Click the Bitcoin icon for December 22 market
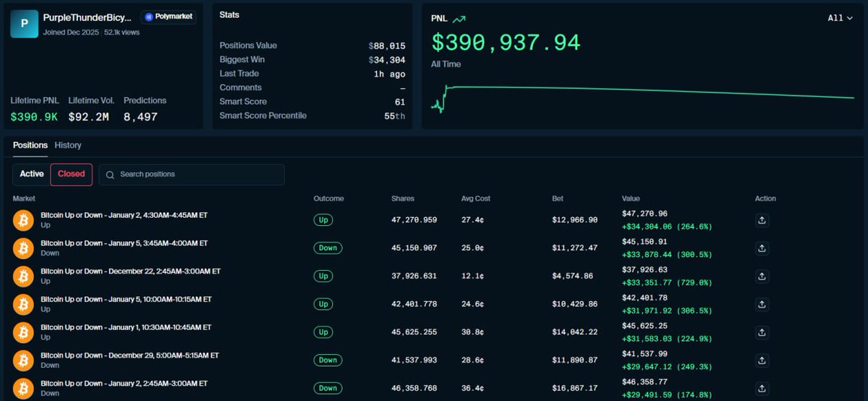Image resolution: width=868 pixels, height=401 pixels. tap(24, 276)
